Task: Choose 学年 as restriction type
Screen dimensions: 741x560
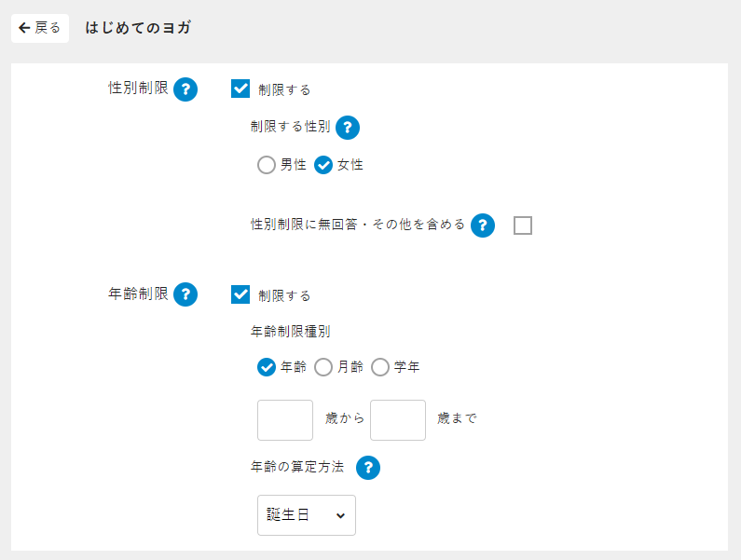Action: coord(380,367)
